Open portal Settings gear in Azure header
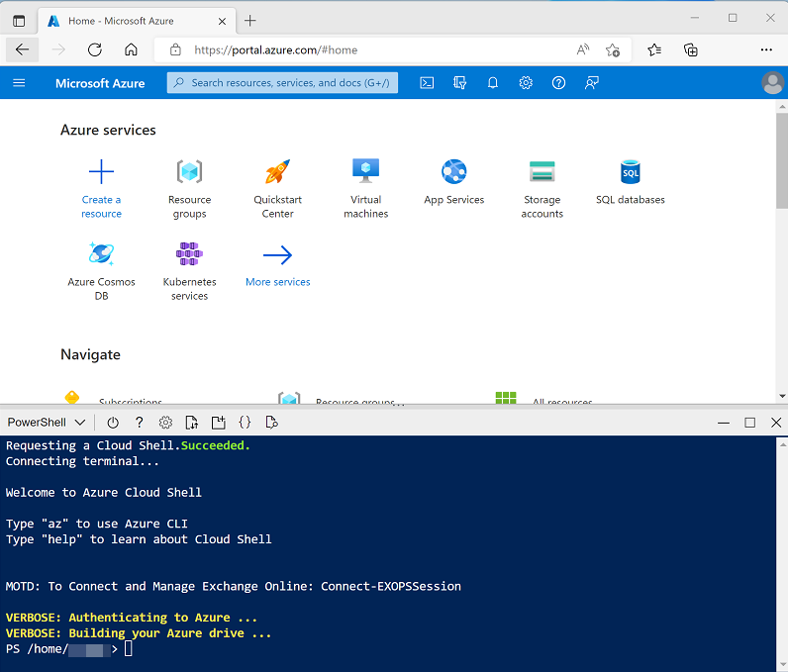 (526, 83)
